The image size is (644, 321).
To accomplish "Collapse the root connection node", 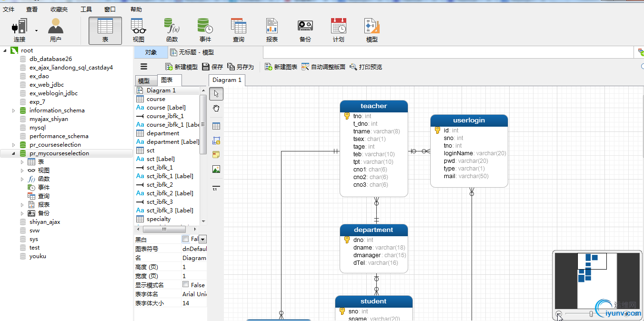I will click(x=5, y=50).
